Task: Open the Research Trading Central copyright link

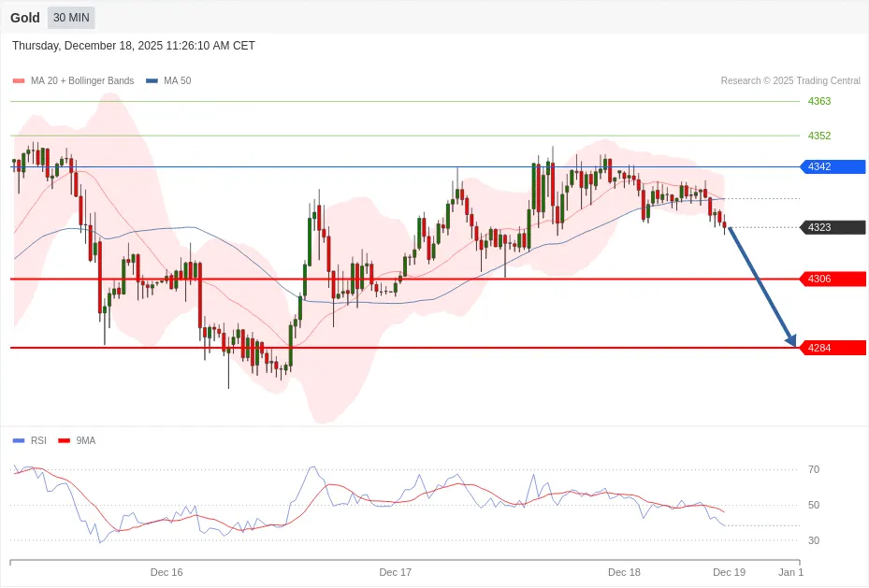Action: (789, 81)
